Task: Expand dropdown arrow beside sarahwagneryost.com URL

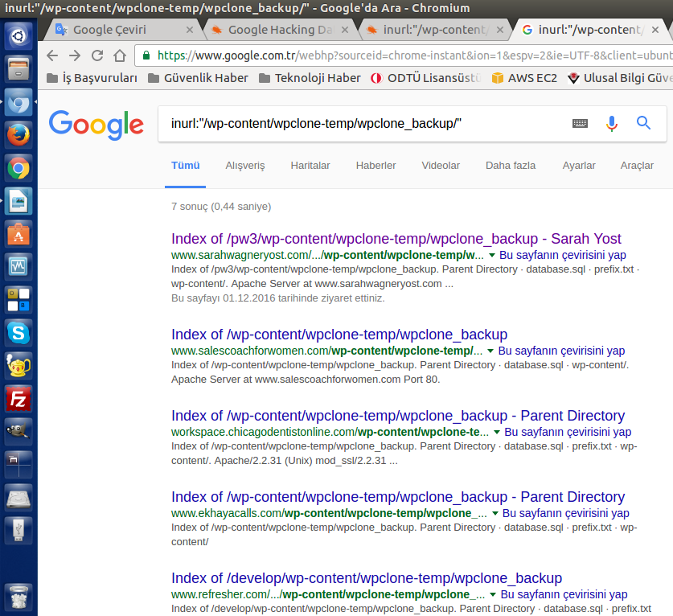Action: click(x=492, y=256)
